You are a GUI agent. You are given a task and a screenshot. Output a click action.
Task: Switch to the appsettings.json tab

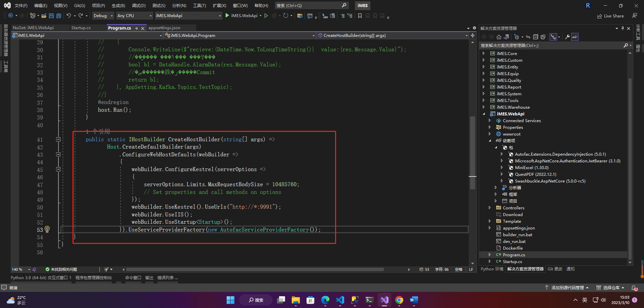point(164,28)
